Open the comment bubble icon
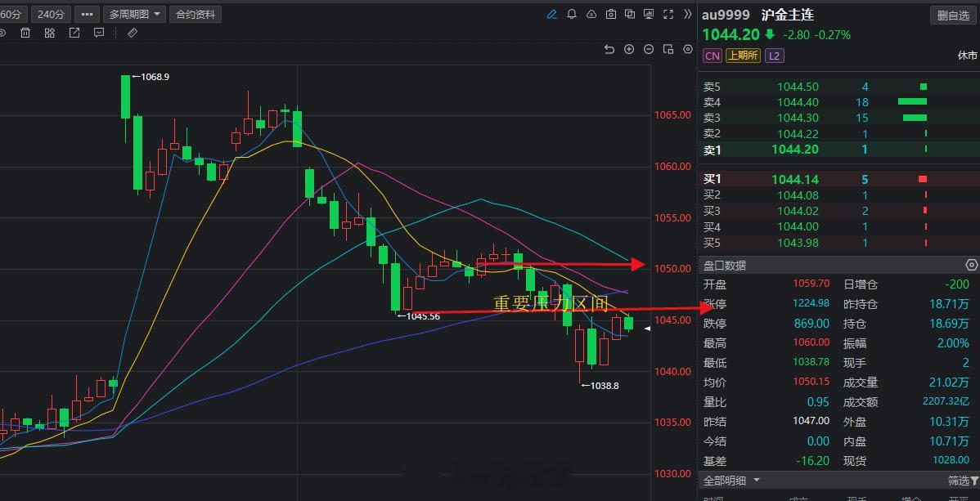This screenshot has width=980, height=501. click(x=99, y=34)
